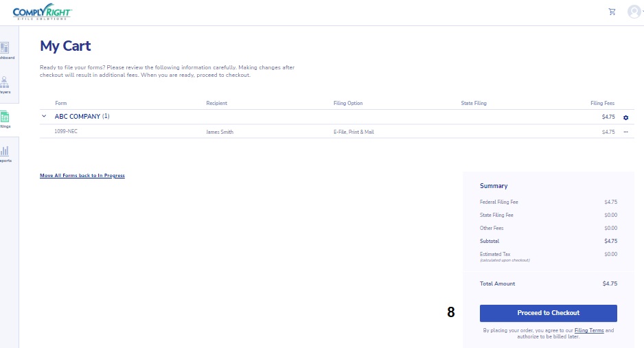Click the State Filing Fee label
644x348 pixels.
click(496, 215)
